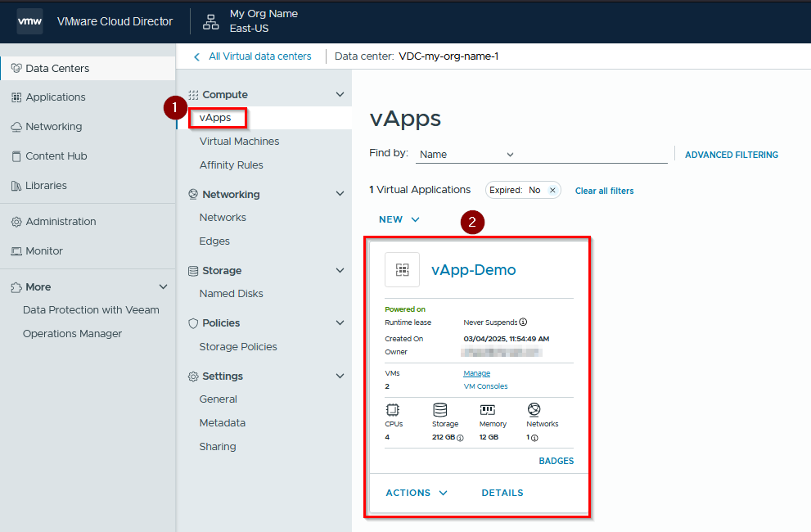Click the Settings section gear icon
Screen dimensions: 811x532
coord(193,376)
